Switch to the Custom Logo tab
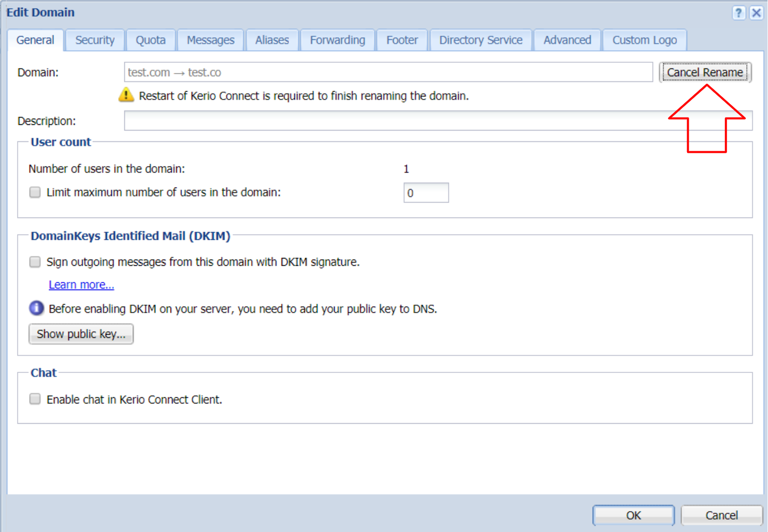The height and width of the screenshot is (532, 768). pyautogui.click(x=645, y=40)
